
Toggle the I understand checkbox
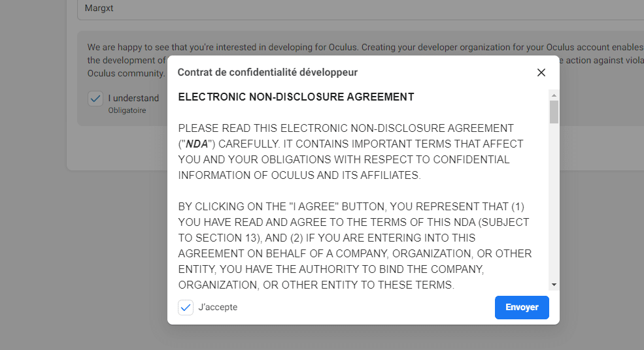(95, 99)
